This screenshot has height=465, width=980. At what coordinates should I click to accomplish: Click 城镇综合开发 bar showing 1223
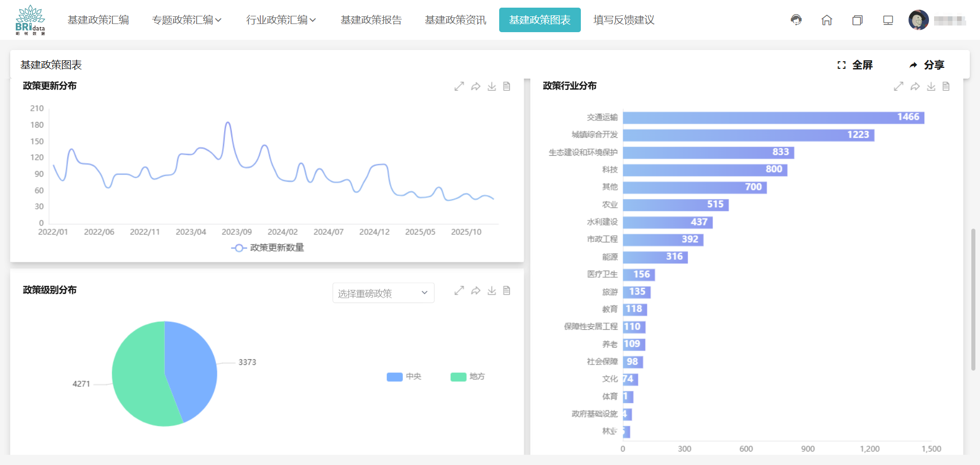(748, 135)
